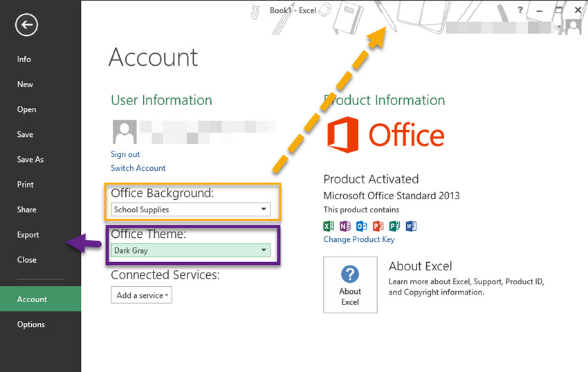Choose Save in the sidebar
This screenshot has width=588, height=372.
(25, 135)
